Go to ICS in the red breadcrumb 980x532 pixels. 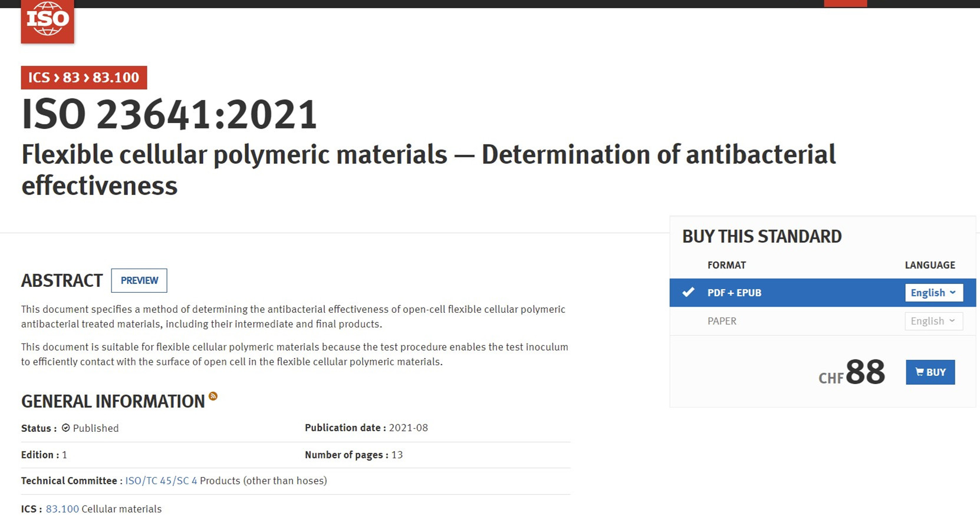coord(39,78)
